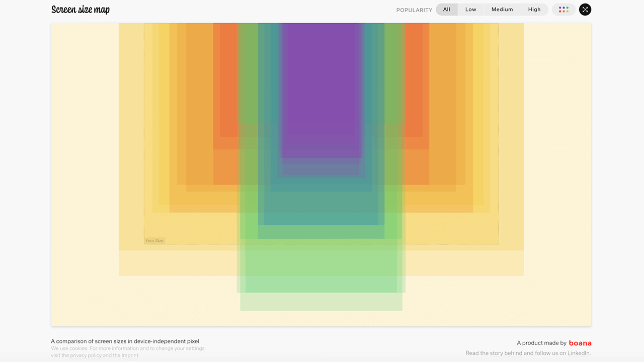Open the privacy policy link
The width and height of the screenshot is (644, 362).
[86, 355]
